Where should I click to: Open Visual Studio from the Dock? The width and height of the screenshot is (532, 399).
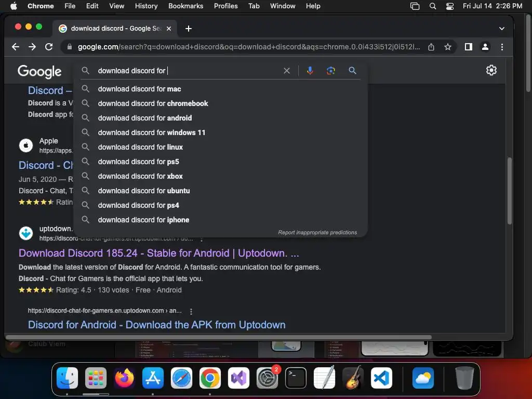tap(238, 378)
